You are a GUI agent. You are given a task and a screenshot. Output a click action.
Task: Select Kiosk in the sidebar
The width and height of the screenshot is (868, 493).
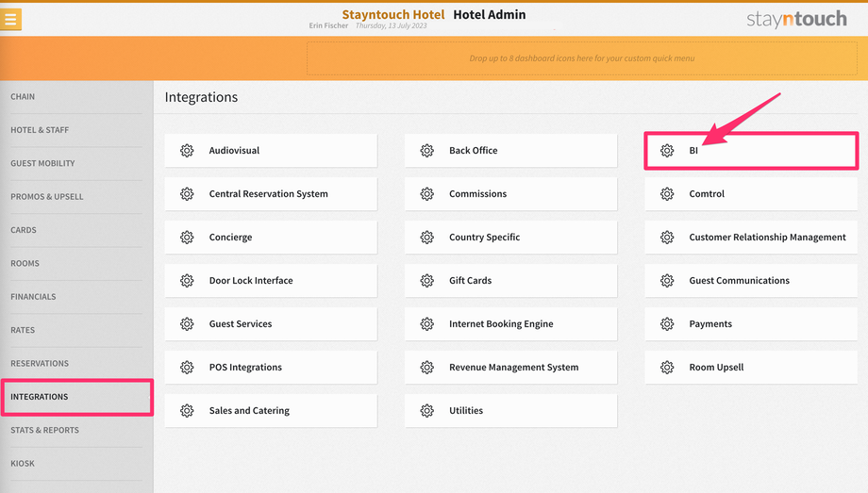[76, 464]
